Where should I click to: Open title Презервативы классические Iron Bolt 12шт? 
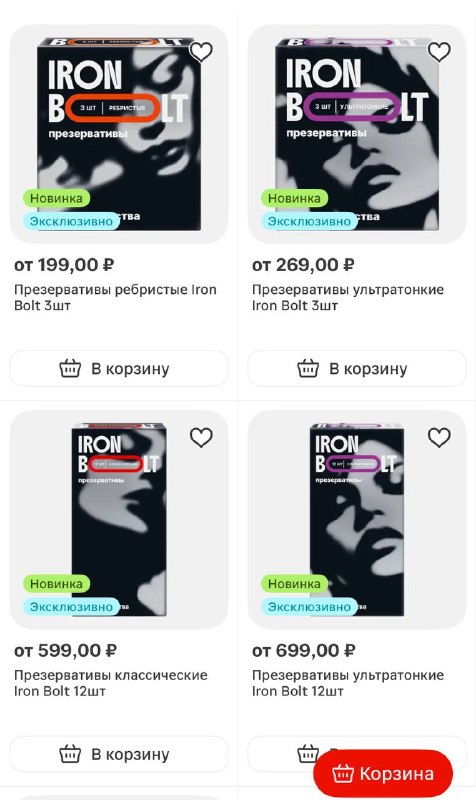click(x=111, y=683)
